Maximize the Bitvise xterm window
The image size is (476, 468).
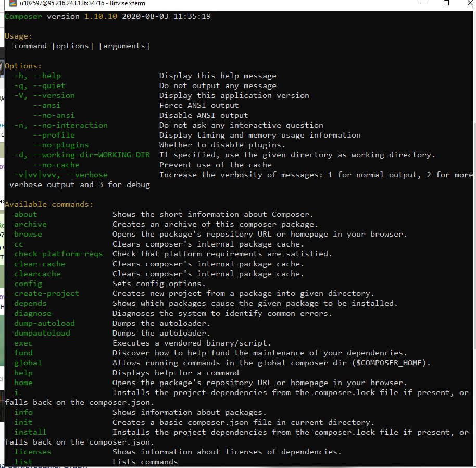[x=446, y=3]
